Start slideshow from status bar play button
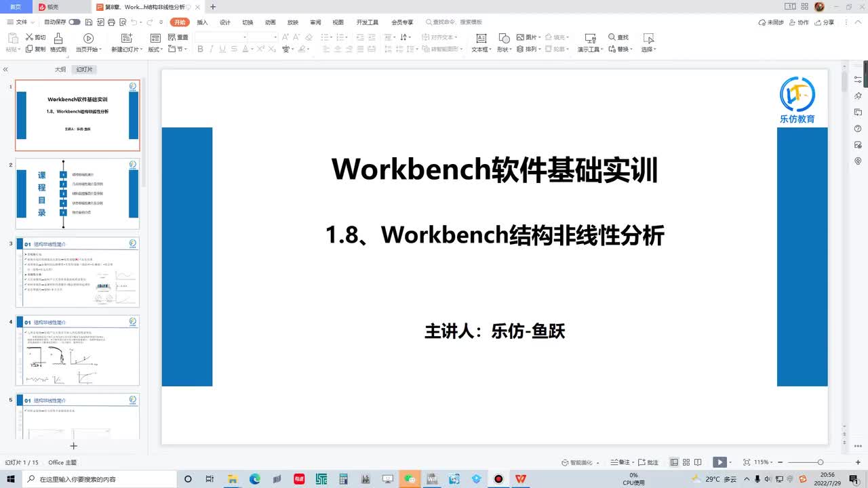This screenshot has width=868, height=488. tap(719, 462)
